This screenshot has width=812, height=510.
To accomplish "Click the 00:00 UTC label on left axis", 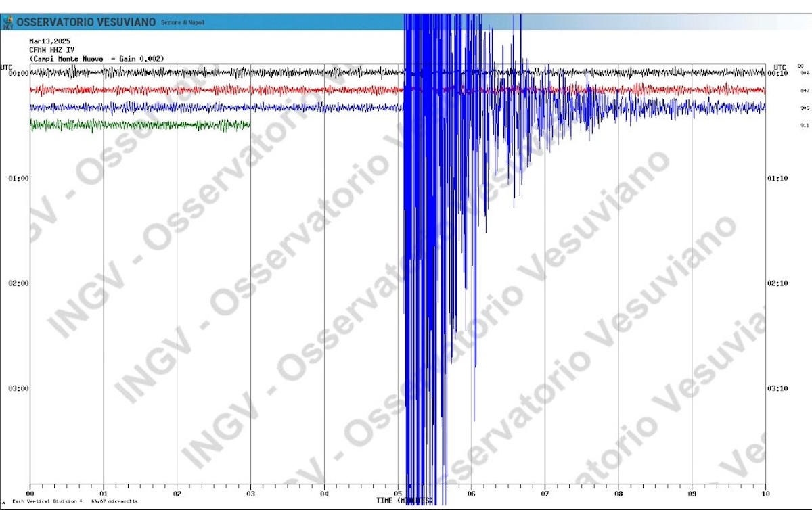I will 18,73.
